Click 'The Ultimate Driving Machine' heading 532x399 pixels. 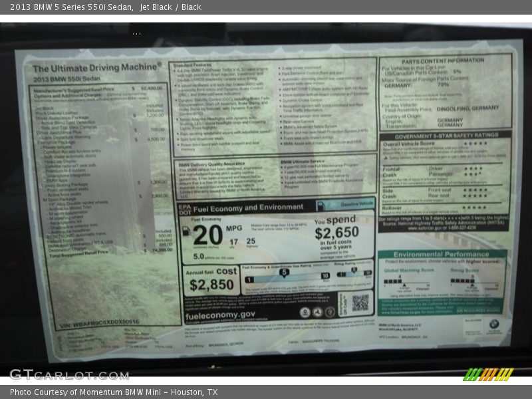click(x=97, y=68)
